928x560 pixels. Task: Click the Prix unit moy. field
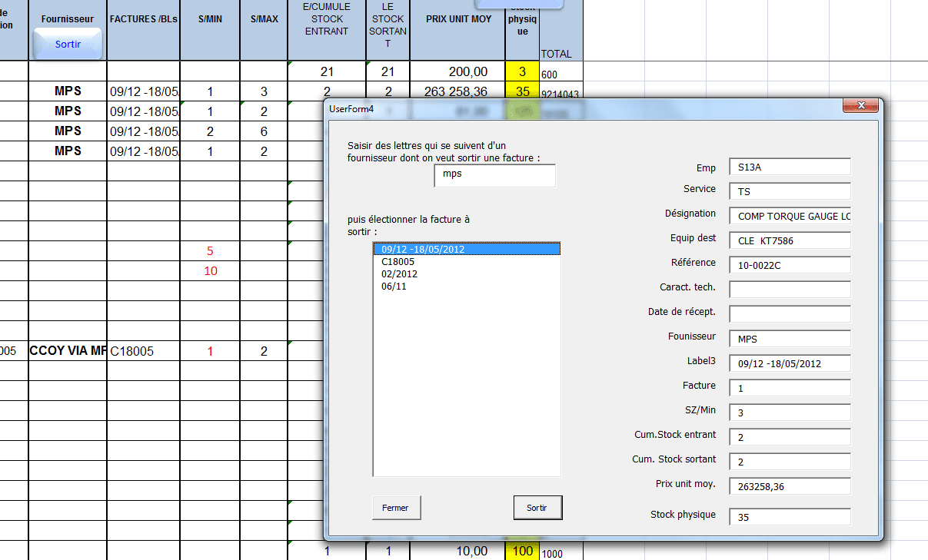[x=790, y=486]
